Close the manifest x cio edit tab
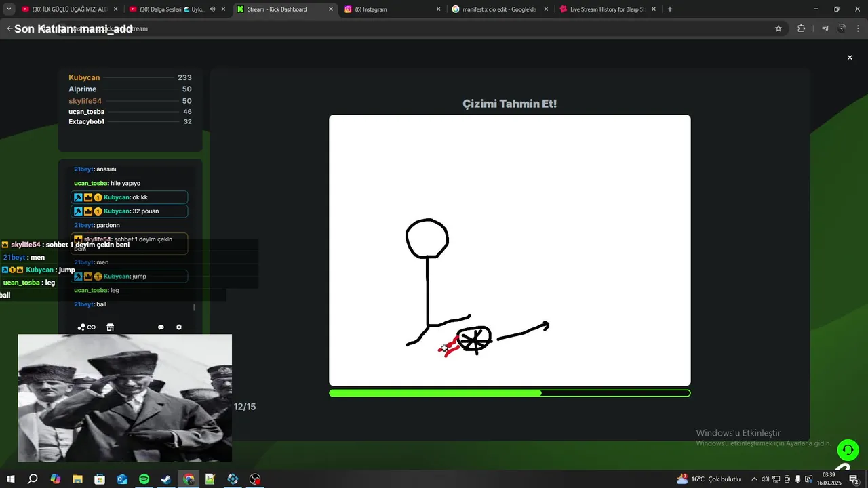 [546, 9]
